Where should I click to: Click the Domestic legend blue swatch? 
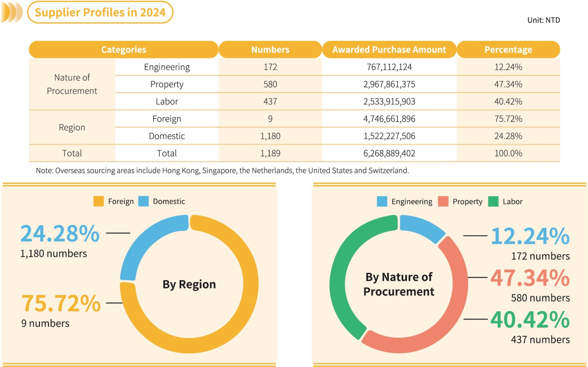pyautogui.click(x=143, y=201)
